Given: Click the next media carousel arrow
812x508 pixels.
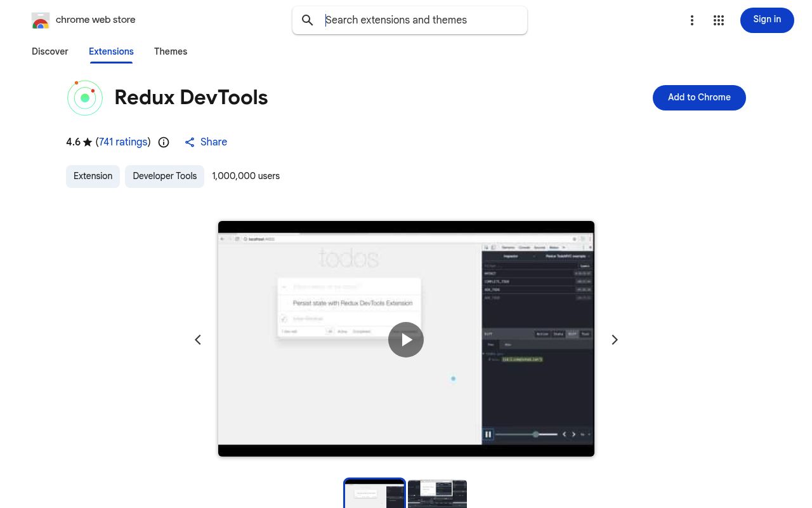Looking at the screenshot, I should (x=614, y=340).
